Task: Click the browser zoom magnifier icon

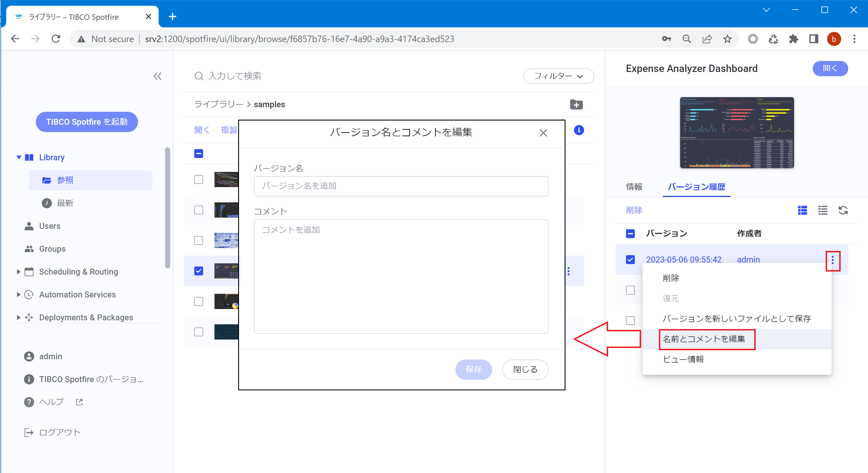Action: click(686, 39)
